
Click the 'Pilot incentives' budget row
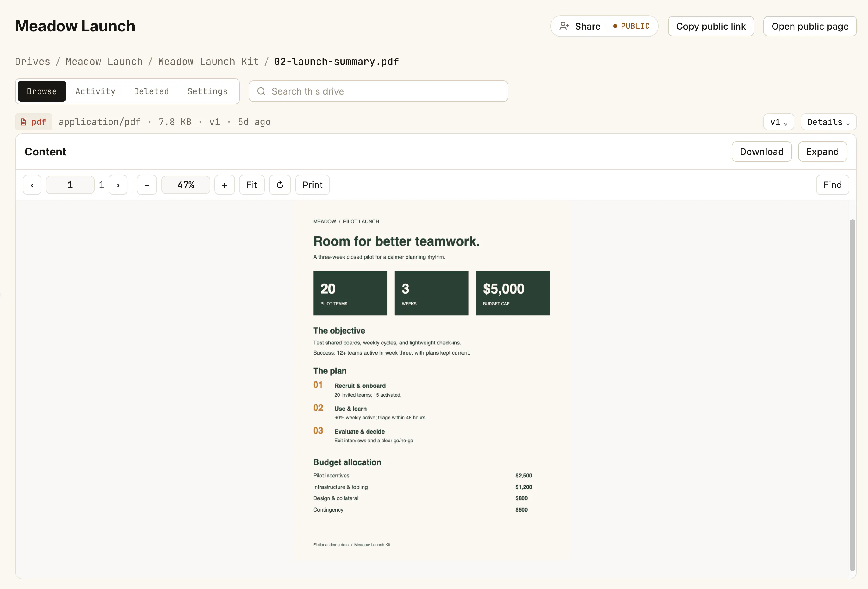pyautogui.click(x=422, y=476)
